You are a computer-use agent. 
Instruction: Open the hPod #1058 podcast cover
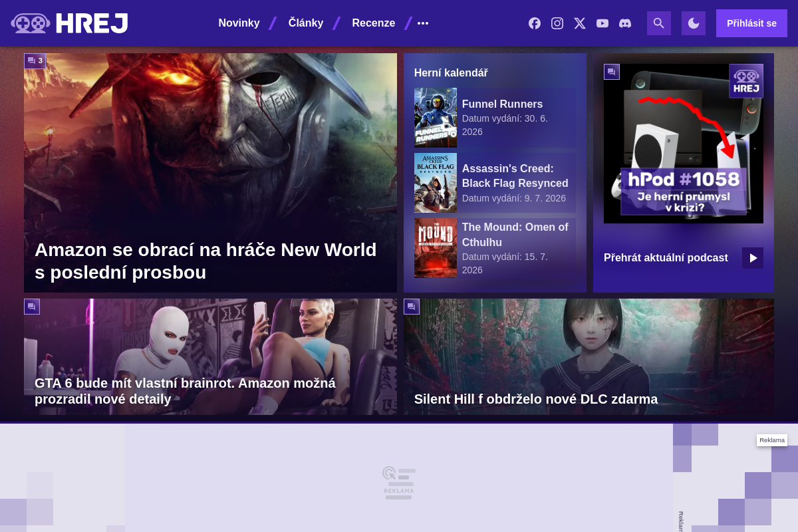tap(684, 144)
